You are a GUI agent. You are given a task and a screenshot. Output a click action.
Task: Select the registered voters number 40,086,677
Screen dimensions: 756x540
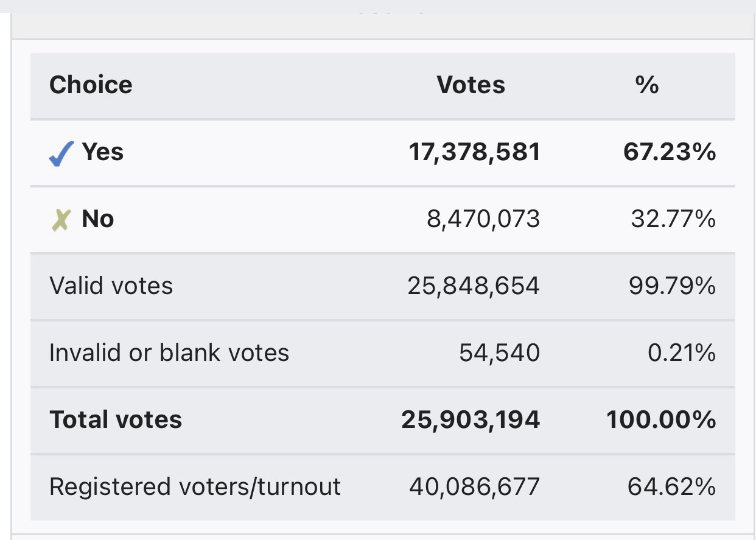coord(475,487)
